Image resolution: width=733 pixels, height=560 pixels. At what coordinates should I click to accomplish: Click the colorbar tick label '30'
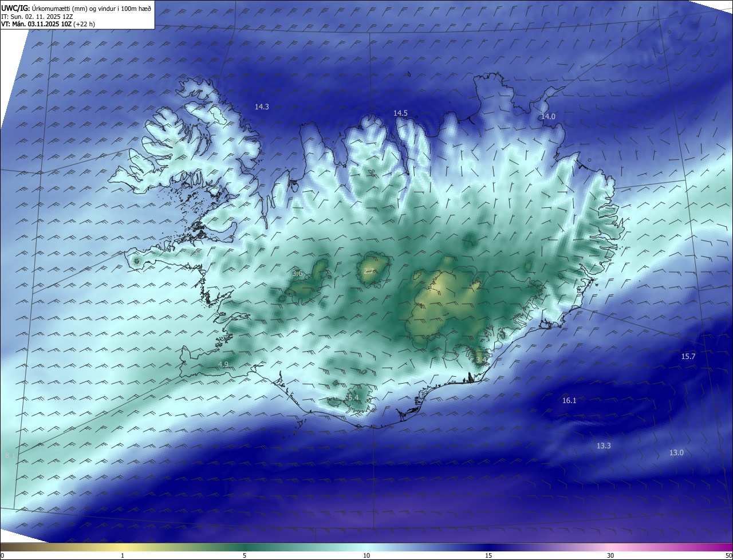[x=610, y=555]
